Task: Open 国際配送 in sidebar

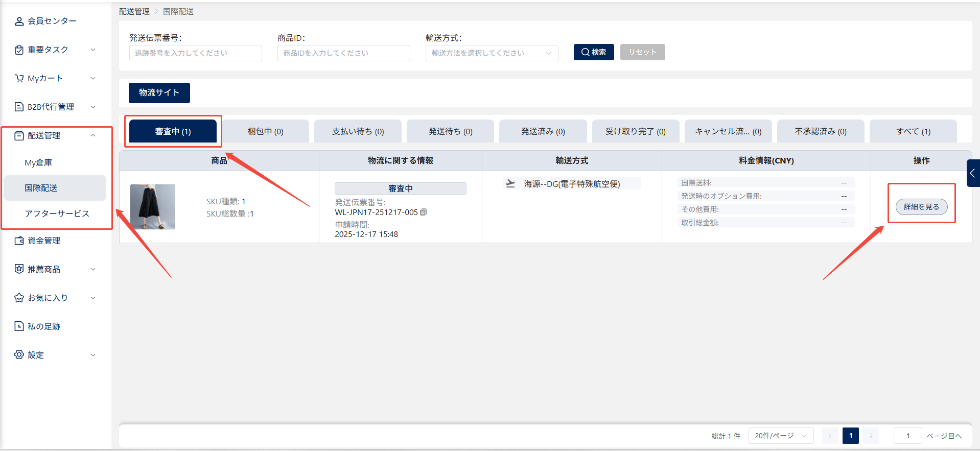Action: (55, 188)
